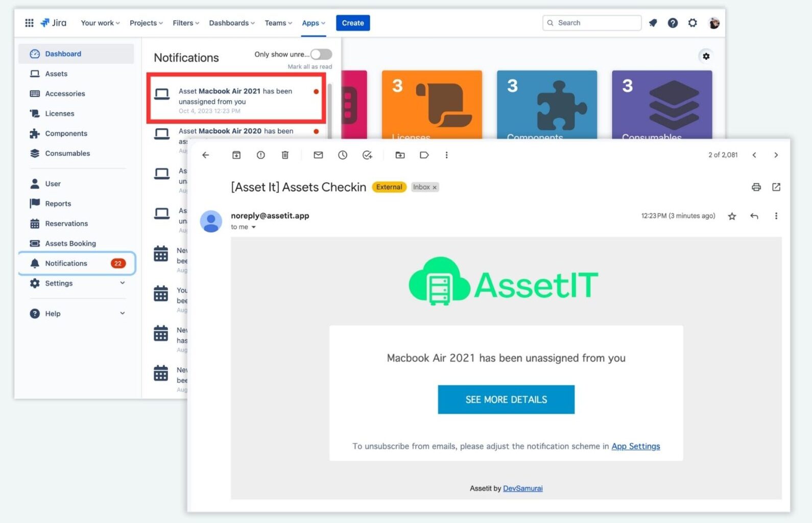812x523 pixels.
Task: Focus the Jira Search field
Action: pyautogui.click(x=592, y=22)
